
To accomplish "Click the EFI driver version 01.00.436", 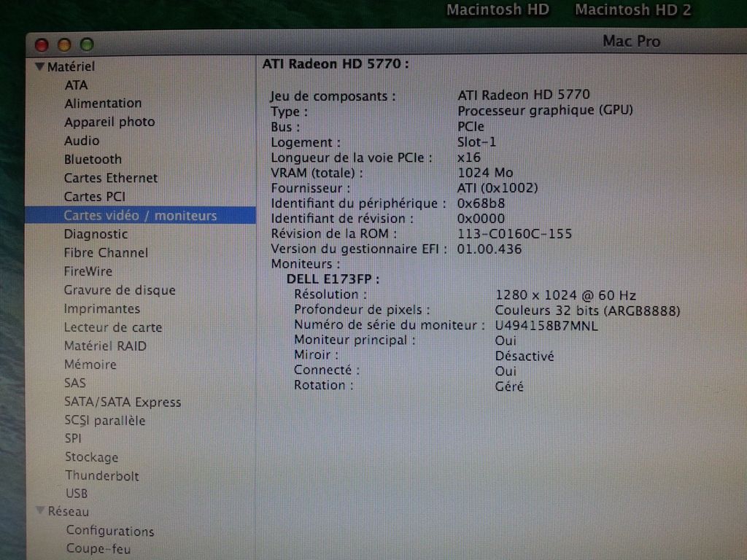I will (489, 249).
